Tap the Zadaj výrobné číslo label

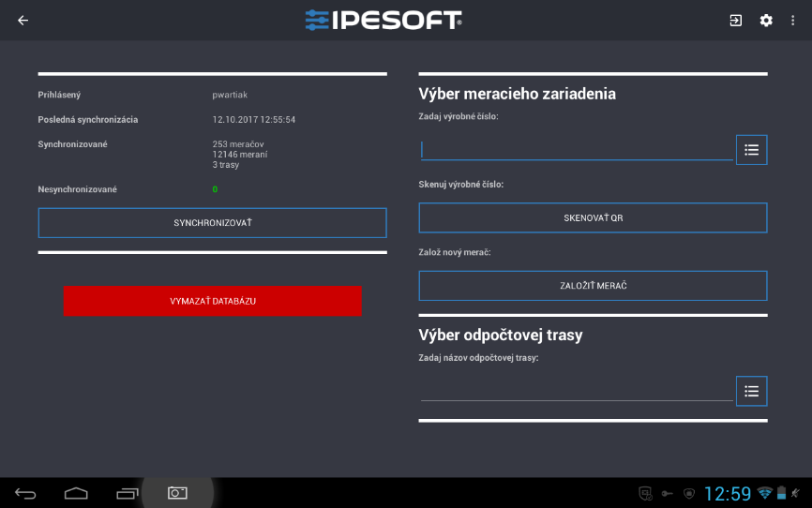point(459,116)
